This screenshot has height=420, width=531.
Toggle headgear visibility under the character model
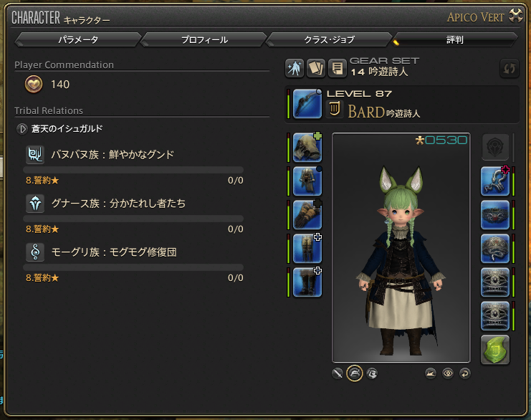[x=355, y=373]
